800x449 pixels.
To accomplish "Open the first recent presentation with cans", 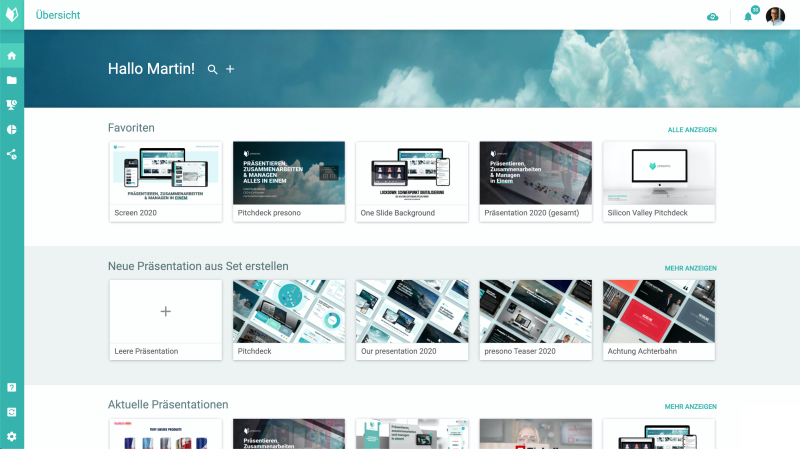I will (x=166, y=434).
